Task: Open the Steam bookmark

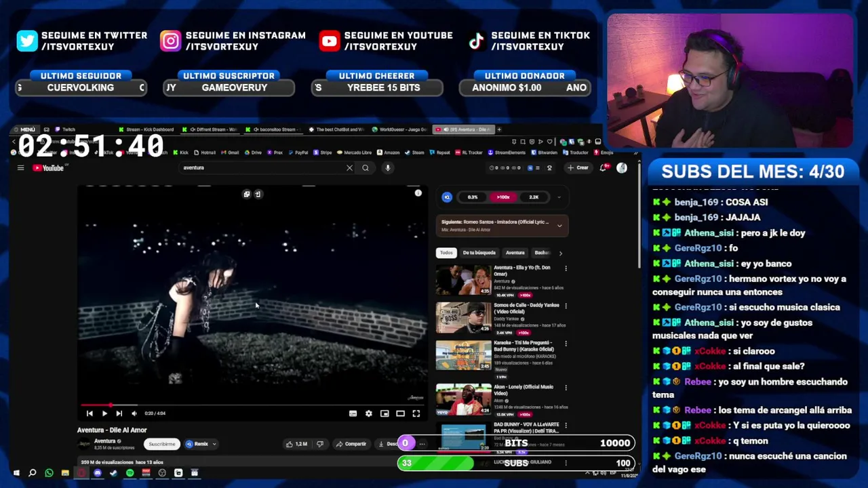Action: [414, 152]
